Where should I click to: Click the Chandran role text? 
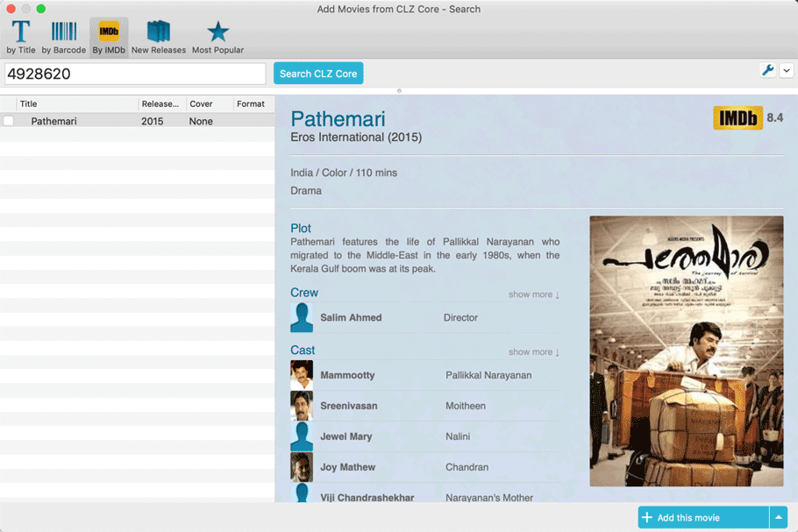[x=467, y=467]
